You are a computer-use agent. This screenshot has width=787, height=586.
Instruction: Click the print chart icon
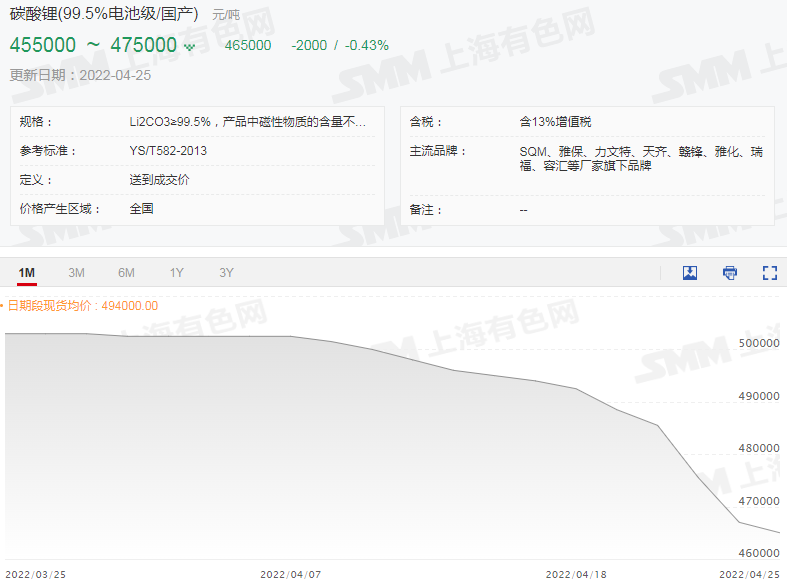pyautogui.click(x=730, y=273)
